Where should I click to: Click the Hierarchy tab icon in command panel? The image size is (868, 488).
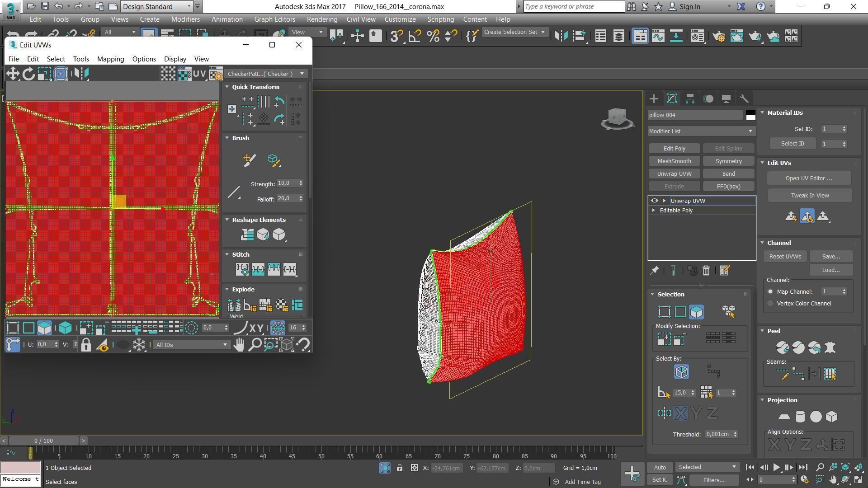click(x=690, y=99)
